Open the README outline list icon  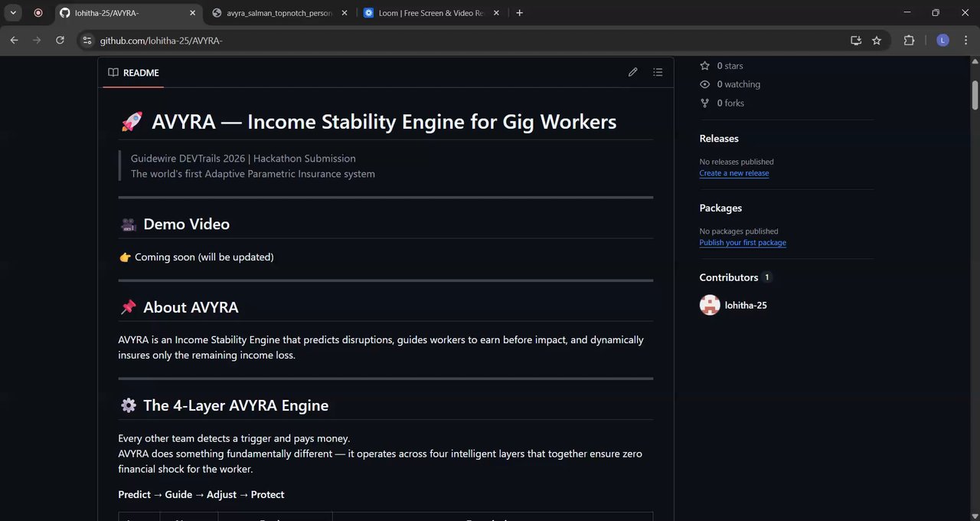click(x=658, y=72)
